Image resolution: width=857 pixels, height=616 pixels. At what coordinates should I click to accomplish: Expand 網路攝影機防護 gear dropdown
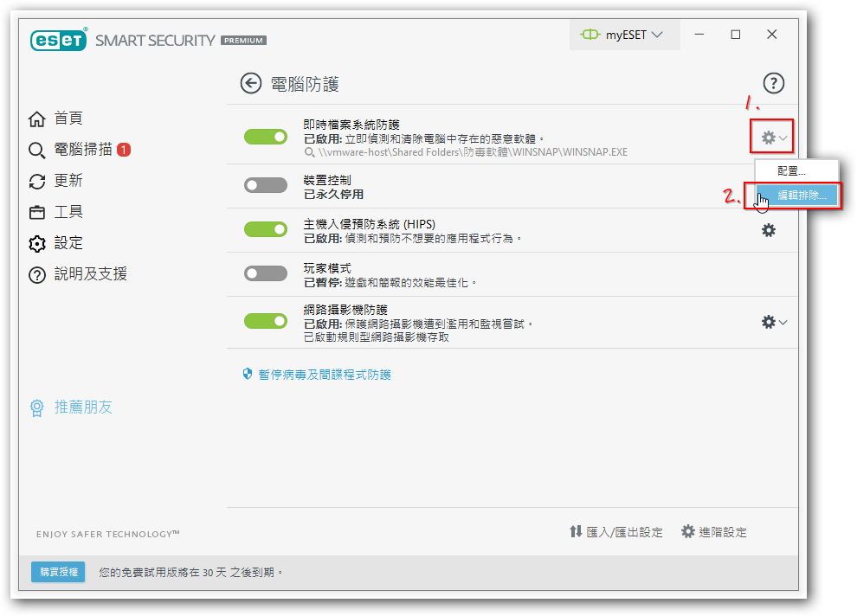coord(774,322)
